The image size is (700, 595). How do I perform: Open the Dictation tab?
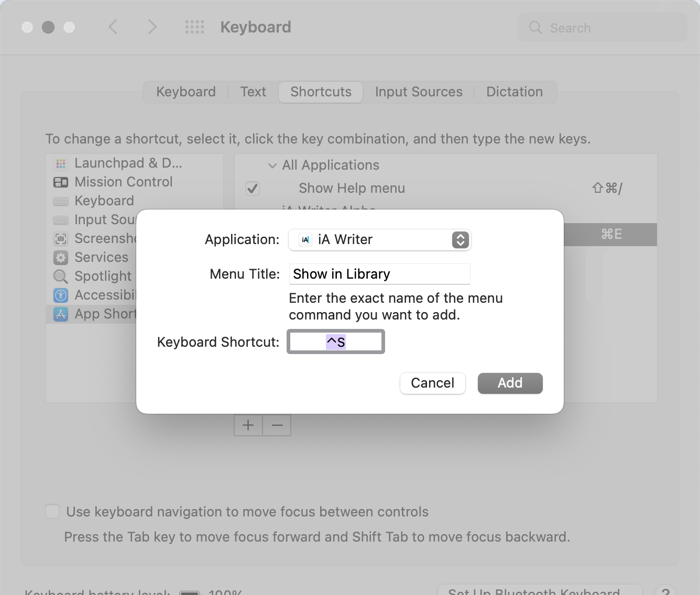515,92
